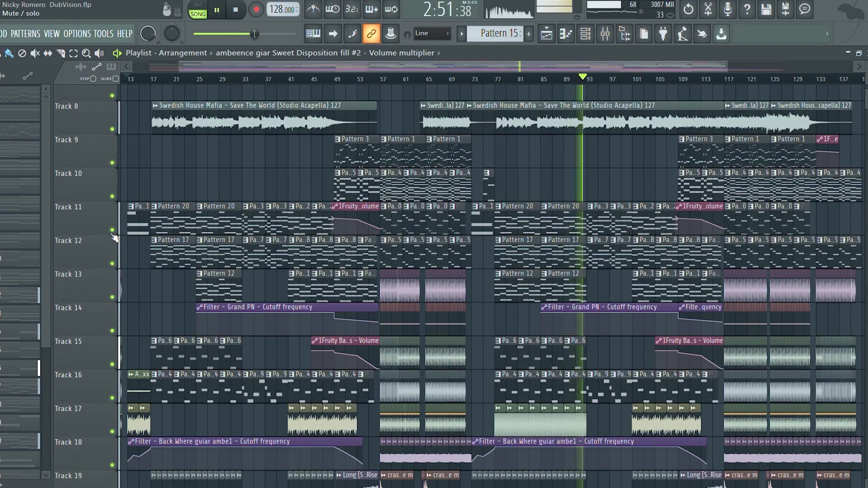The height and width of the screenshot is (488, 868).
Task: Click Playlist - Arrangement breadcrumb
Action: click(x=166, y=53)
